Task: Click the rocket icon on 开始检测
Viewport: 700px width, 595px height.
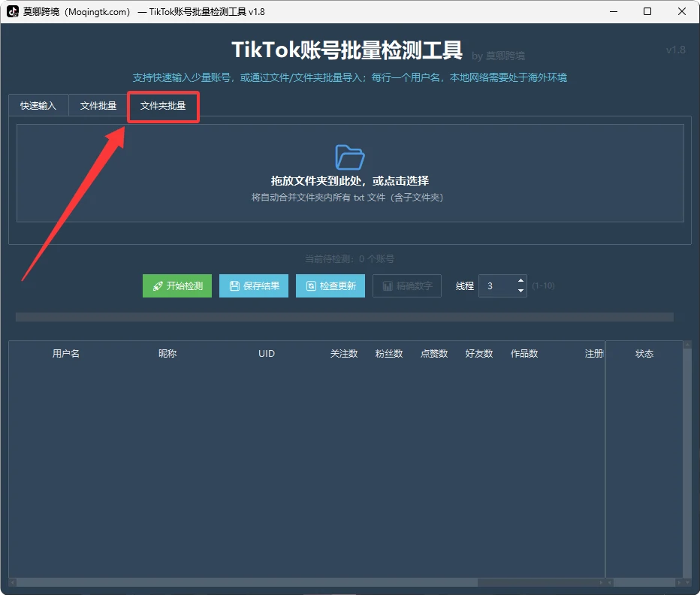Action: coord(158,286)
